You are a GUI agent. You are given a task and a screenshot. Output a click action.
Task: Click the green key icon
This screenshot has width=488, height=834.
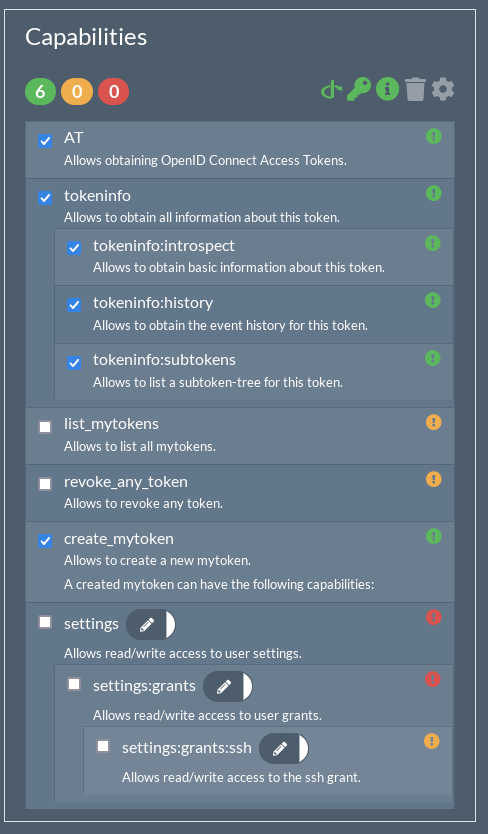click(359, 89)
